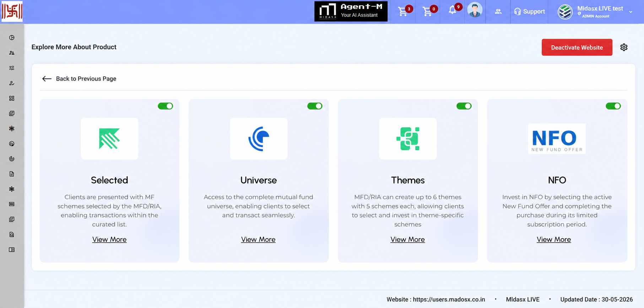
Task: Click the open-book panel sidebar icon
Action: 12,250
